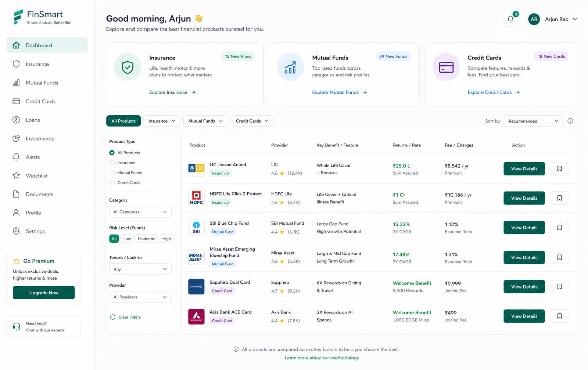This screenshot has width=588, height=370.
Task: Set risk level to Moderate
Action: 147,239
